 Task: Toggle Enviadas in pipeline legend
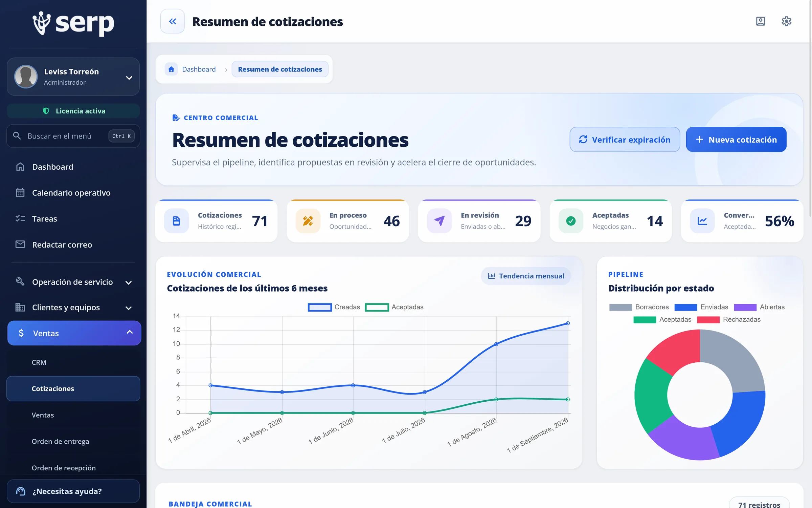click(701, 307)
